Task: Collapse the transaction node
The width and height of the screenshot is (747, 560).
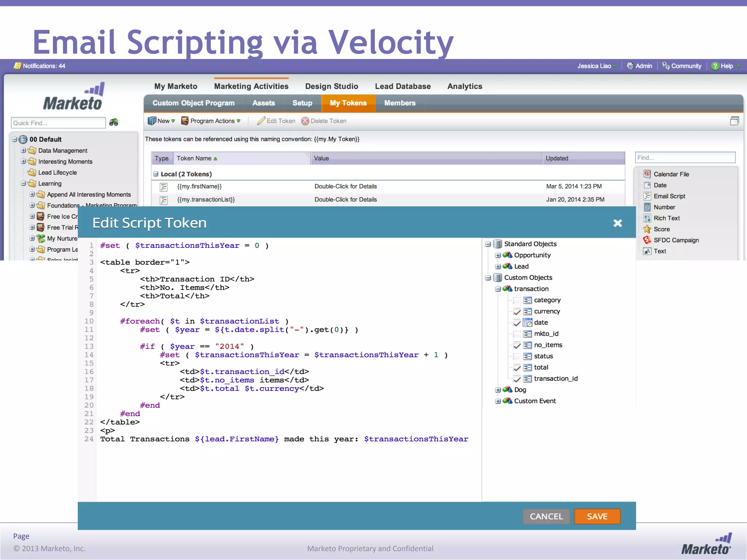Action: [x=498, y=289]
